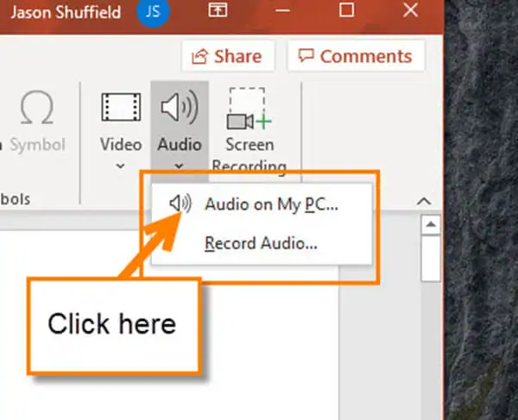The image size is (518, 420).
Task: Open the Video insert dropdown
Action: (x=121, y=130)
